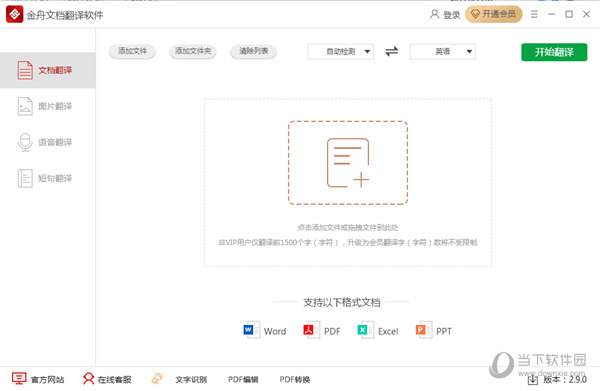
Task: Click the non-VIP 1500 character limit notice
Action: pos(347,243)
